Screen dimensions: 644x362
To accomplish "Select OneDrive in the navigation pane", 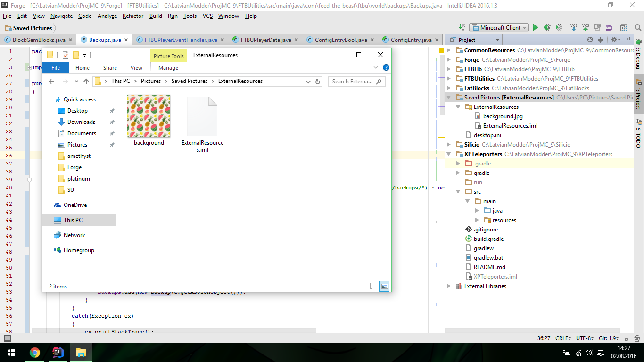I will click(75, 205).
